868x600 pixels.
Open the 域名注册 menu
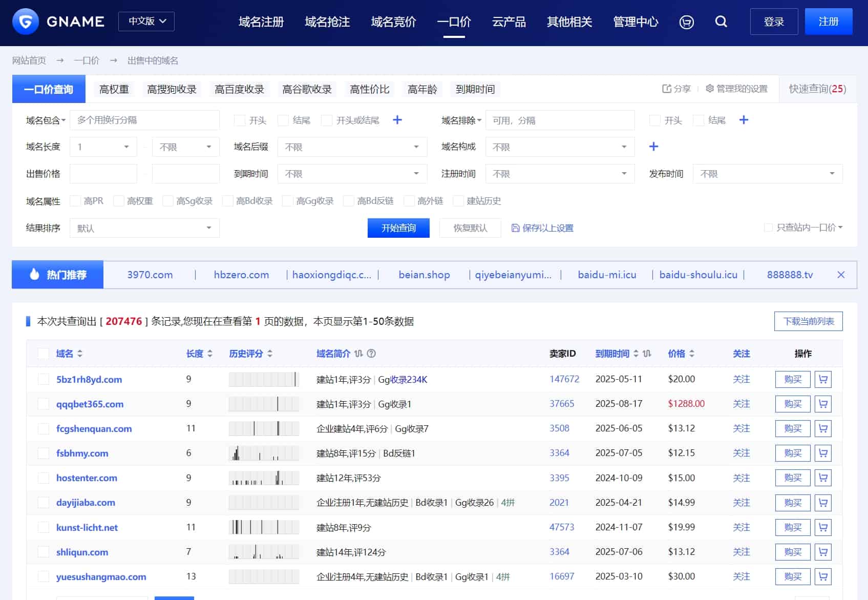pyautogui.click(x=260, y=22)
